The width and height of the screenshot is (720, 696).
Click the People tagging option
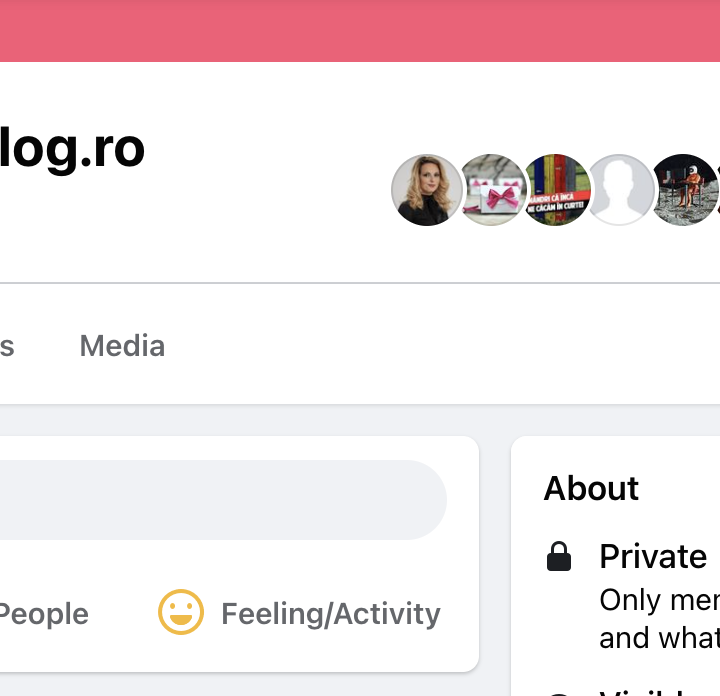tap(44, 613)
